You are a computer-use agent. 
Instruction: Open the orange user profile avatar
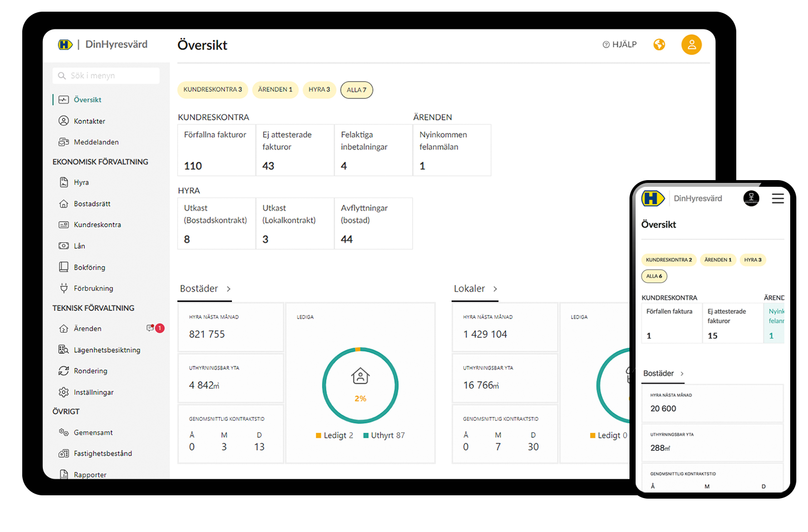pos(692,44)
